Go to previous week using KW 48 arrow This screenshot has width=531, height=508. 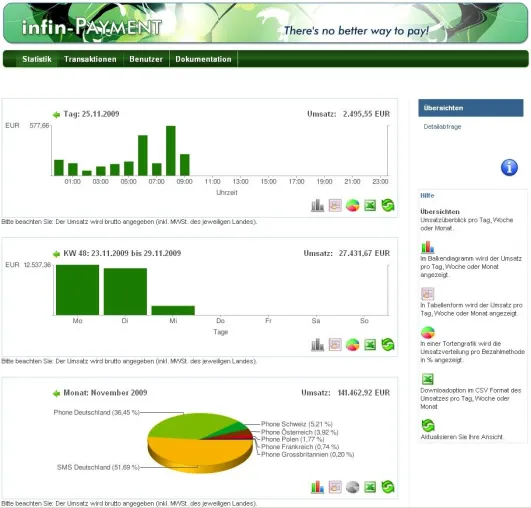point(56,254)
